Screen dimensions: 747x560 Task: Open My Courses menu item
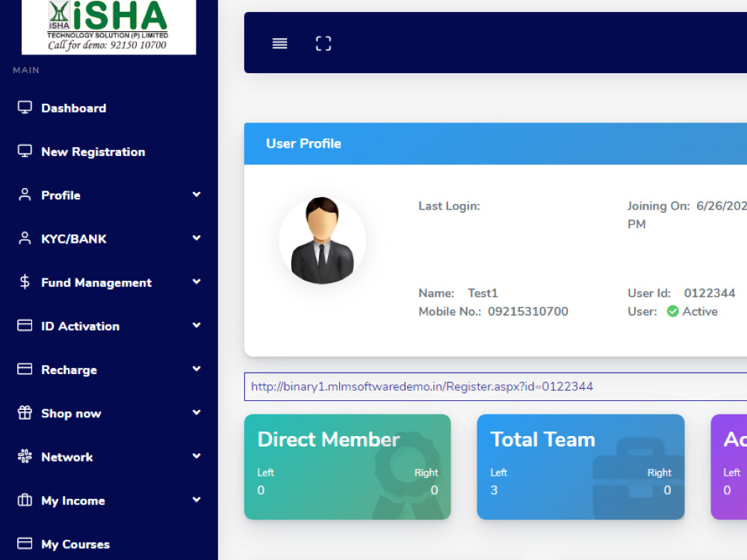tap(75, 544)
